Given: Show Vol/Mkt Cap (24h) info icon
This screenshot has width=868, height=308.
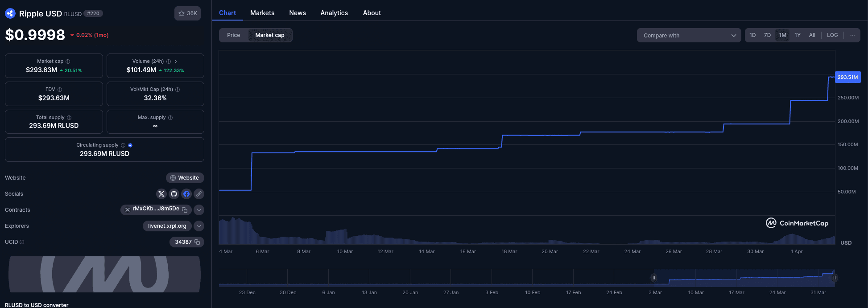Looking at the screenshot, I should click(178, 90).
